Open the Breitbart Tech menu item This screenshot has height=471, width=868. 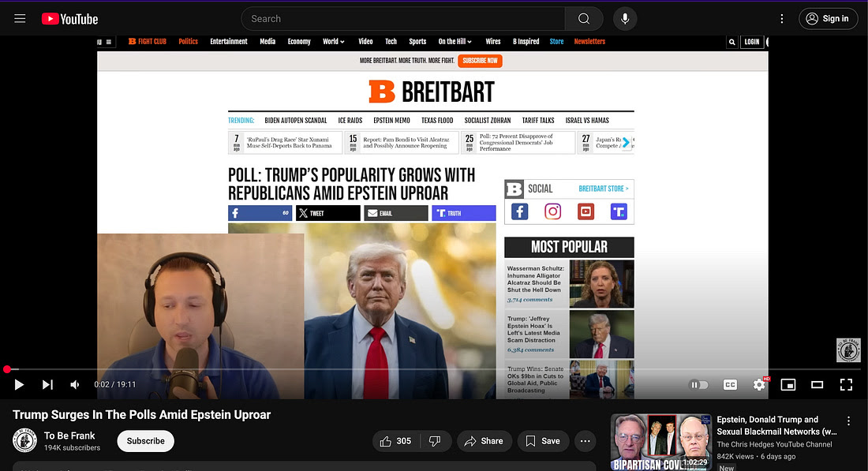click(391, 42)
